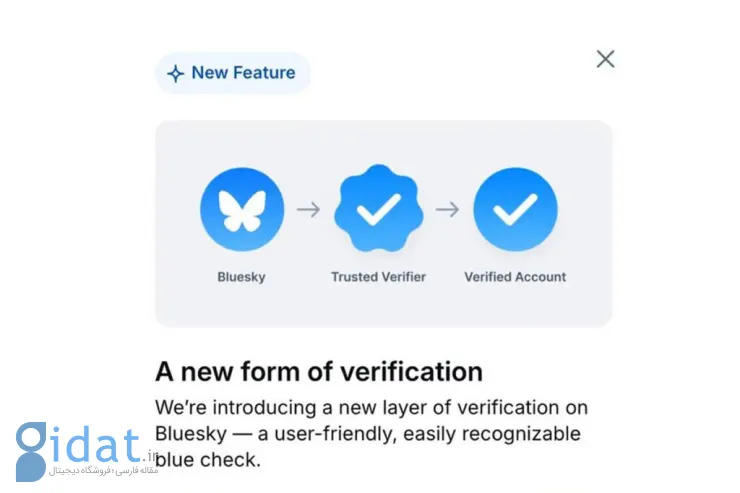Viewport: 740px width, 493px height.
Task: Click the round Verified Account checkmark icon
Action: (x=515, y=209)
